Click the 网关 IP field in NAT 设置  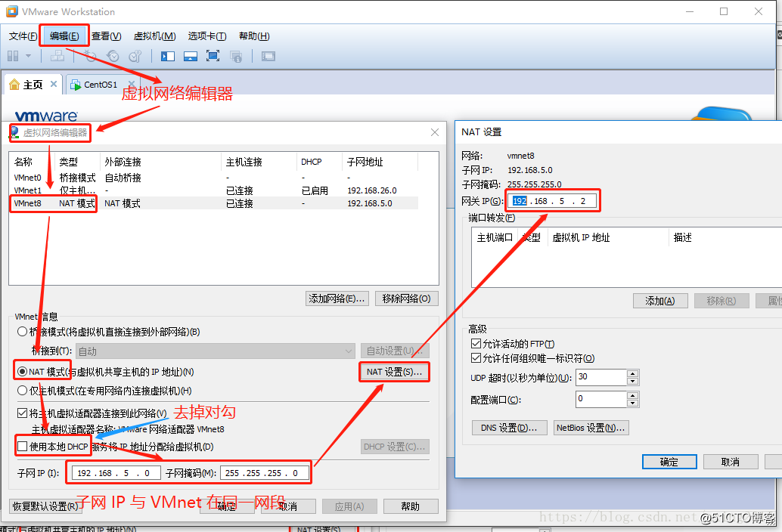tap(552, 201)
